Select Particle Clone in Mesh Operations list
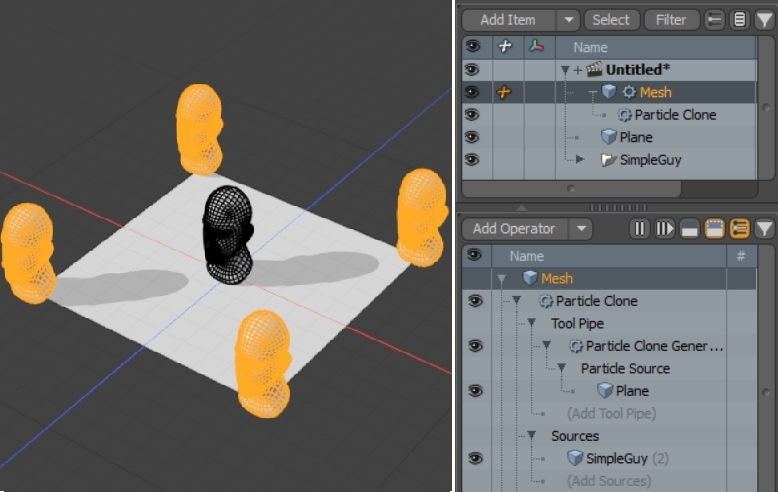Screen dimensions: 778x492 [596, 301]
